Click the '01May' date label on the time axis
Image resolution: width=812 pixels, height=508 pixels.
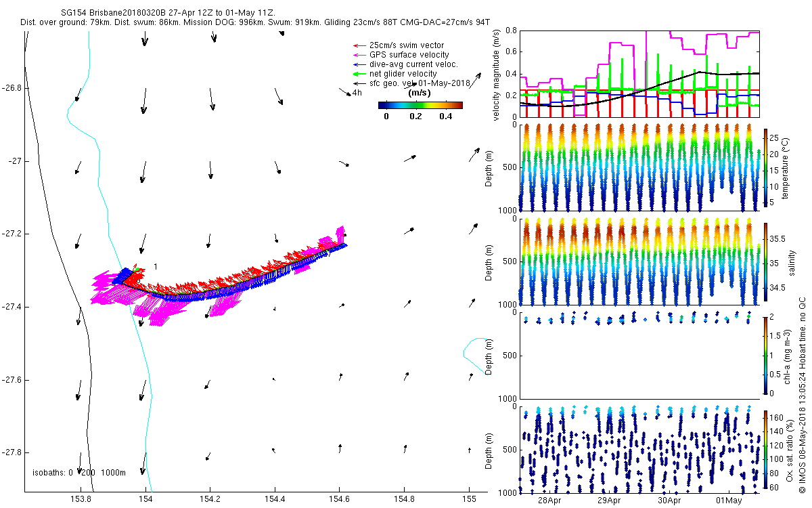729,501
